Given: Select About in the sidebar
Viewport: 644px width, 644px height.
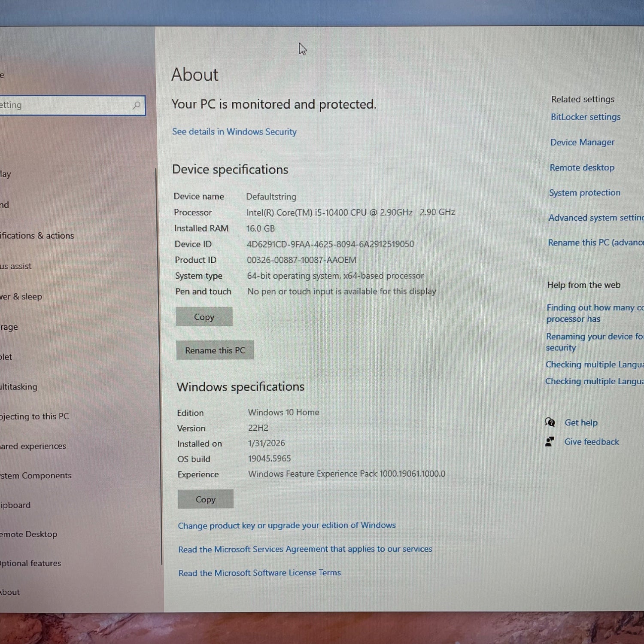Looking at the screenshot, I should pos(10,592).
